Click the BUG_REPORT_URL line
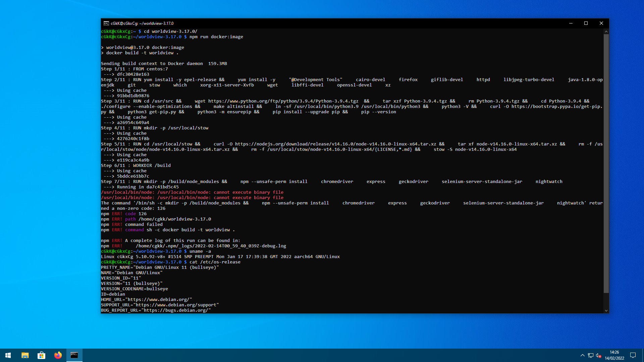Viewport: 644px width, 362px height. point(156,310)
